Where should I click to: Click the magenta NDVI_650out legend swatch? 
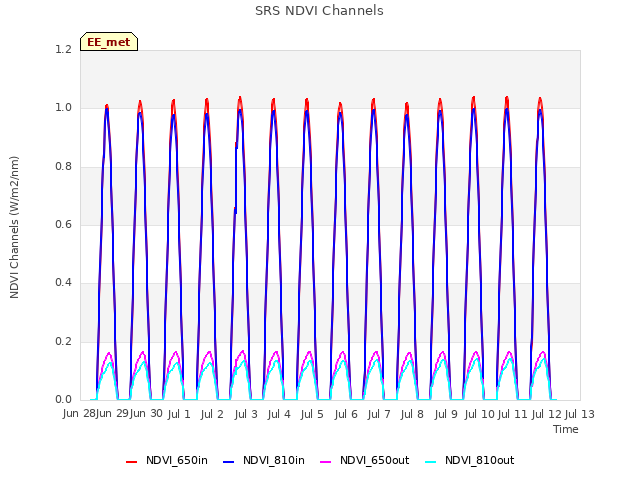point(326,462)
